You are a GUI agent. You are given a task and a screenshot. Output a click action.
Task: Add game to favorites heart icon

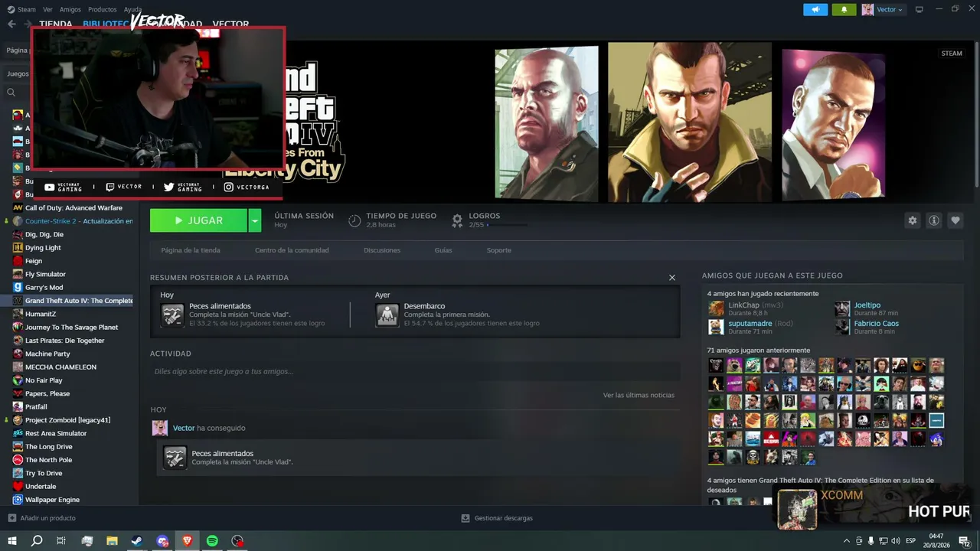pos(955,220)
